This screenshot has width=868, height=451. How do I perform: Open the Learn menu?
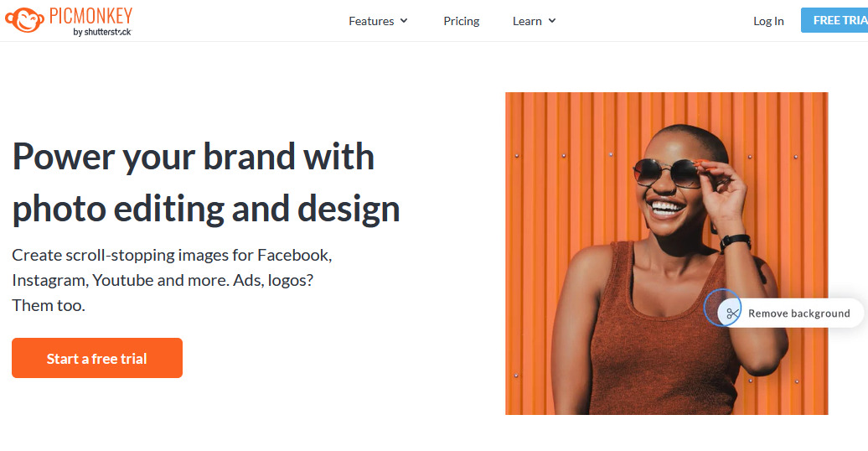point(527,21)
